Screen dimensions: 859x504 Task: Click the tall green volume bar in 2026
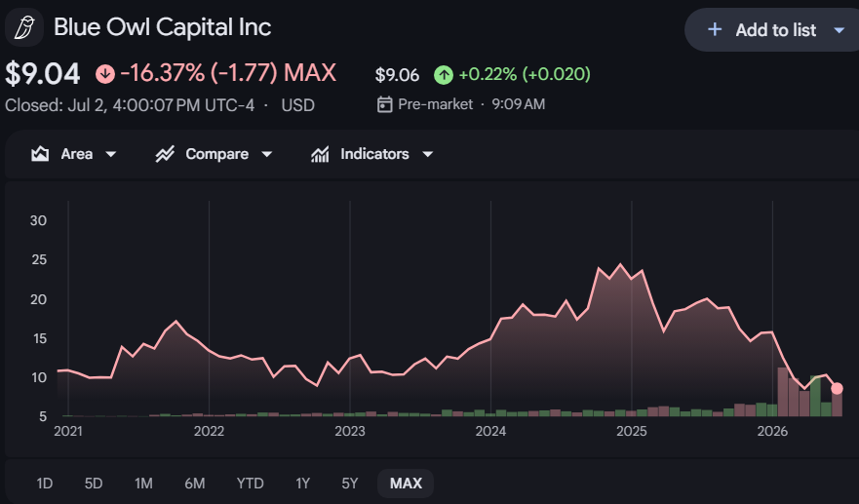click(x=815, y=396)
